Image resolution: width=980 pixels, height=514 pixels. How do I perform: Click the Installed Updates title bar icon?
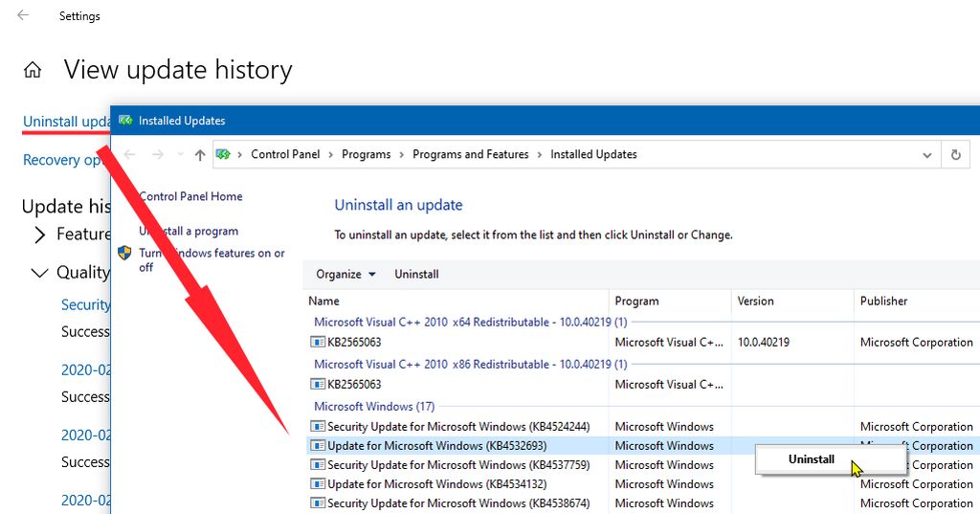[124, 121]
